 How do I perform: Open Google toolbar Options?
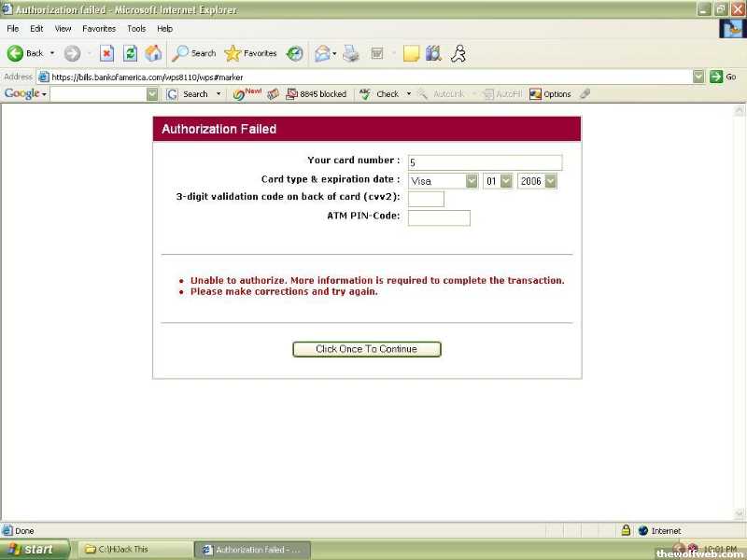[550, 94]
